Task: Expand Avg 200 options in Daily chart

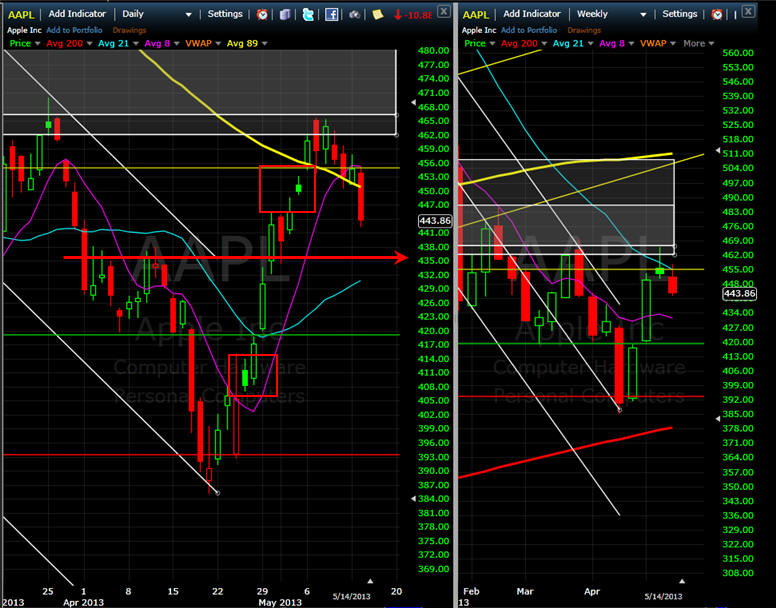Action: pos(89,44)
